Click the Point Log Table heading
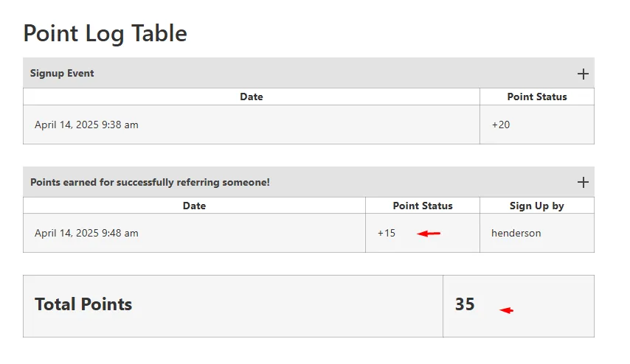This screenshot has width=630, height=364. (x=105, y=34)
